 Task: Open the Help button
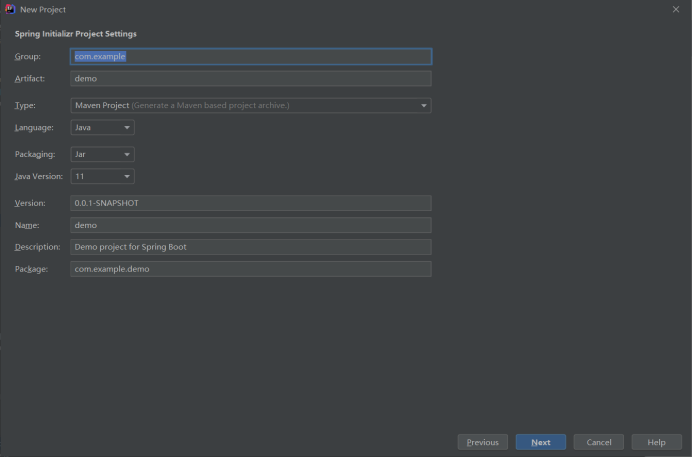coord(656,442)
